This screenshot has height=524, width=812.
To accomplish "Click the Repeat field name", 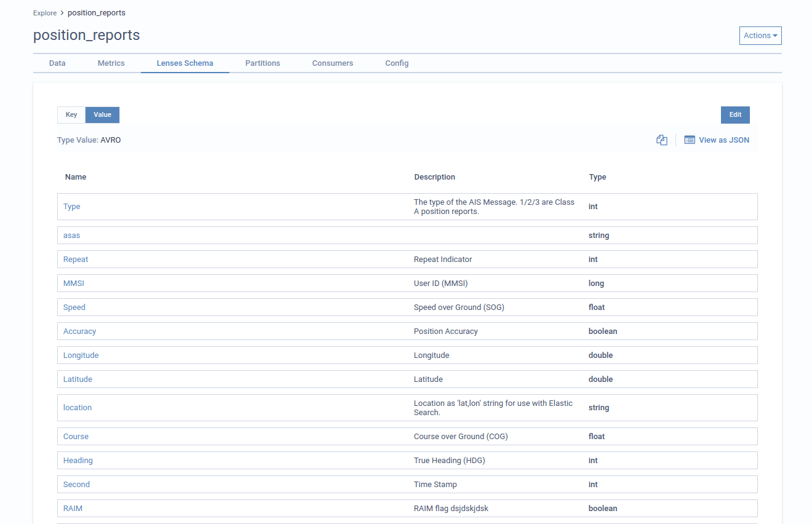I will pos(76,260).
